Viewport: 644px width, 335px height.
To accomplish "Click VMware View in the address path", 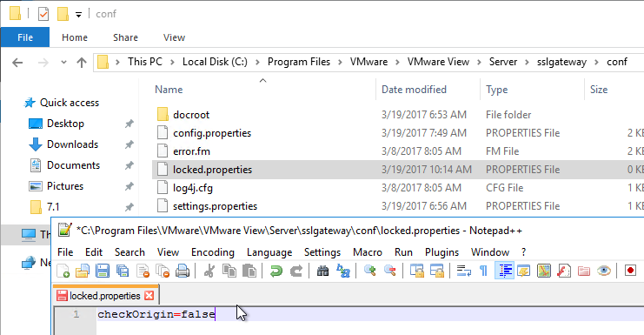I will pyautogui.click(x=438, y=62).
